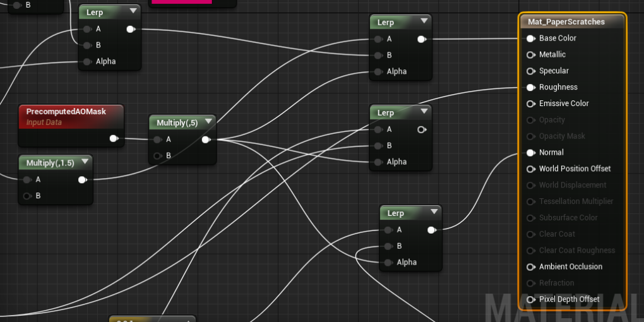Click the disabled Subsurface Color pin
This screenshot has height=322, width=644.
[x=530, y=218]
